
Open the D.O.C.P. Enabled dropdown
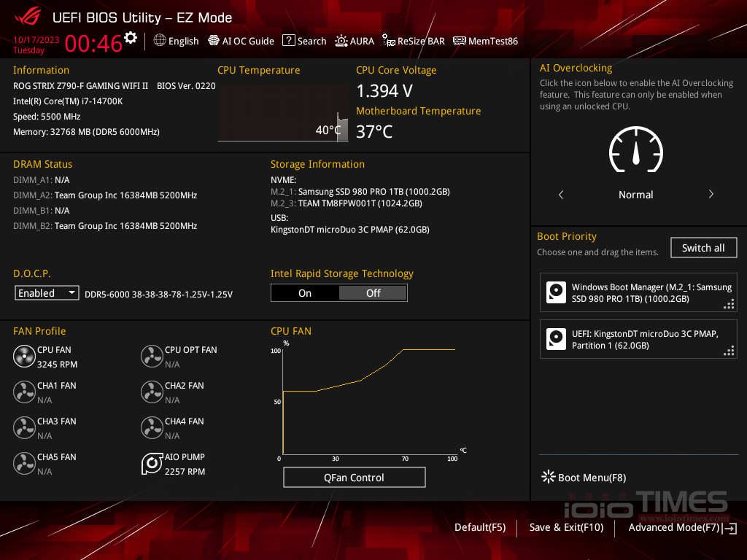pos(46,292)
